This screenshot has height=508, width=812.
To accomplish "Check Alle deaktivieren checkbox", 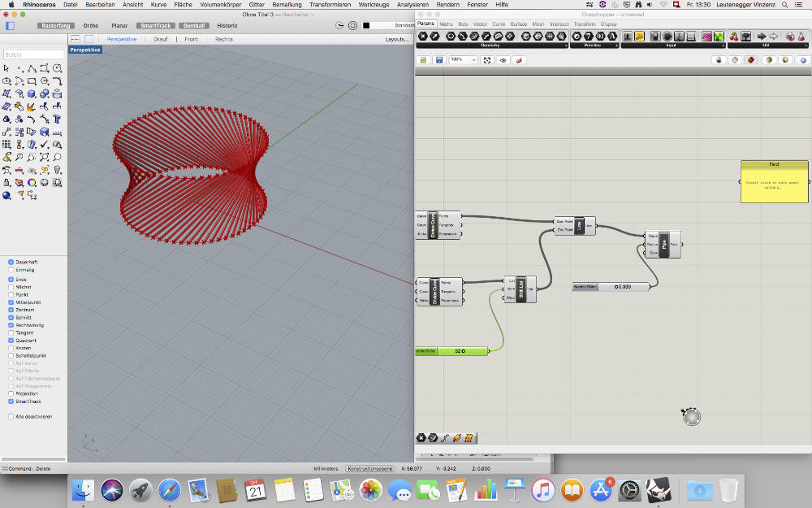I will tap(11, 417).
